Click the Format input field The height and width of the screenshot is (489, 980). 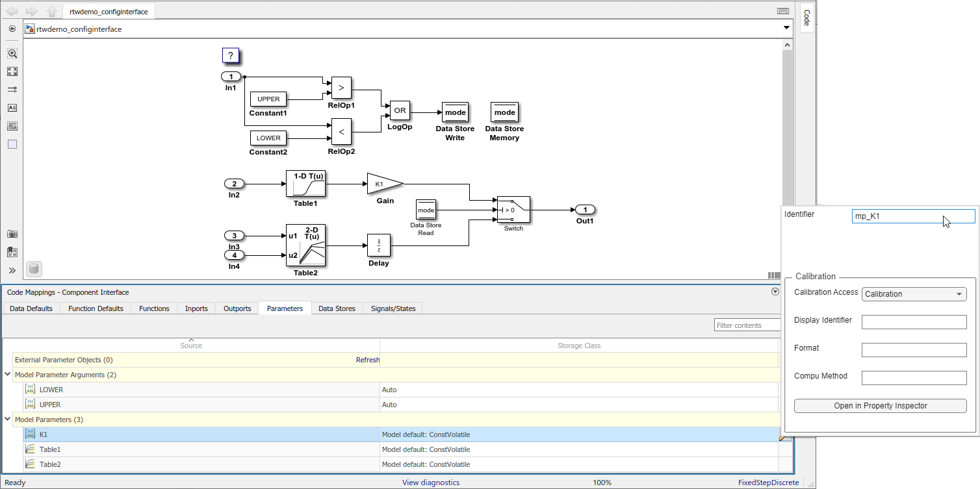click(914, 350)
